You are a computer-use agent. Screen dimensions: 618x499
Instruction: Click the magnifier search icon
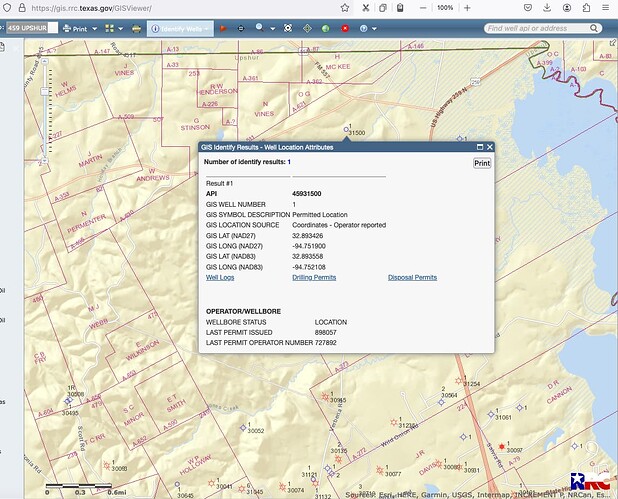coord(259,28)
